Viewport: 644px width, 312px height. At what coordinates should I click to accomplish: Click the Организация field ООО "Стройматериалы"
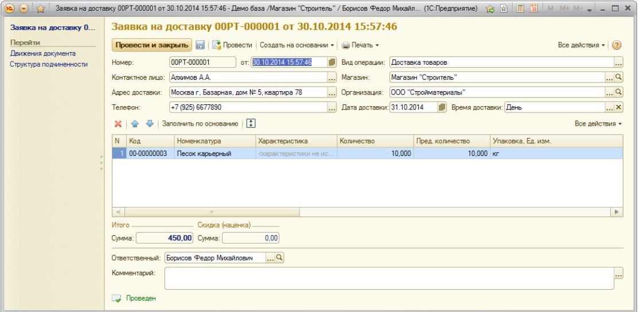[x=497, y=92]
